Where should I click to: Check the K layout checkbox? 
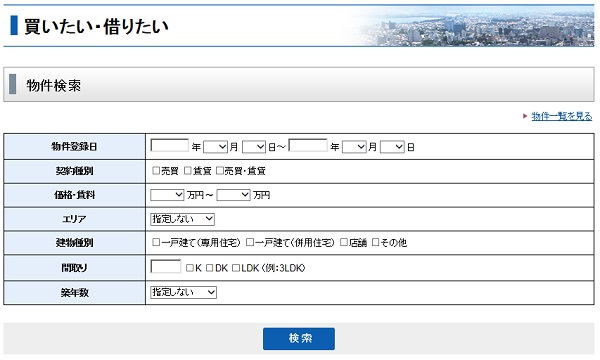pos(189,268)
